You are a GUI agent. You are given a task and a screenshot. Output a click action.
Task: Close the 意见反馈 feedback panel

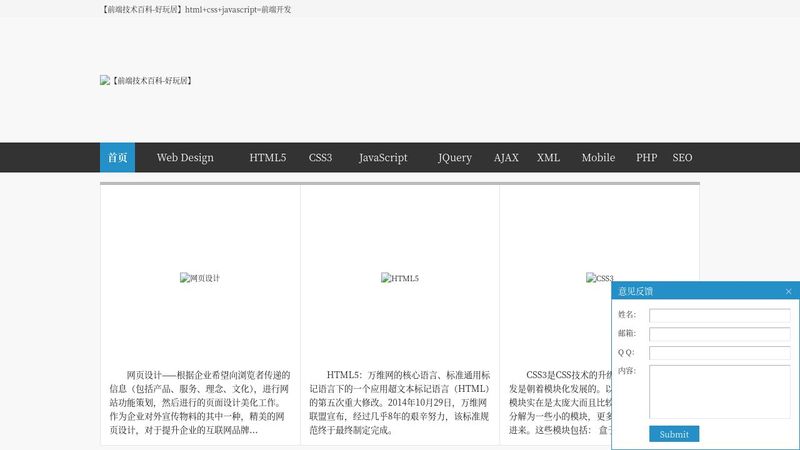pos(788,291)
